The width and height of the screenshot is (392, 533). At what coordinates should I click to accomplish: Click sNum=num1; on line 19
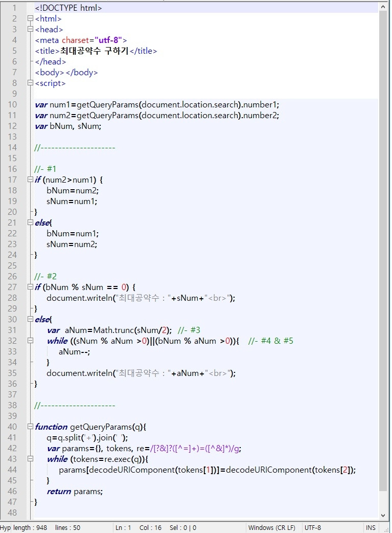pos(72,201)
